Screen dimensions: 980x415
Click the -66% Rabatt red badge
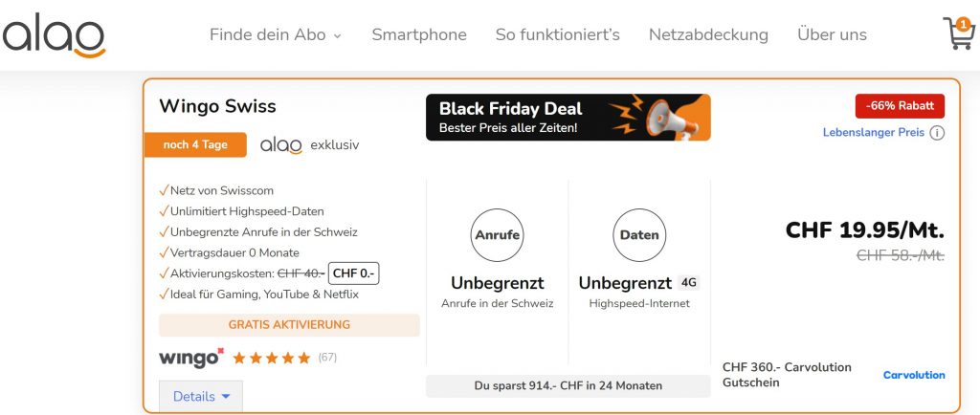(x=900, y=106)
